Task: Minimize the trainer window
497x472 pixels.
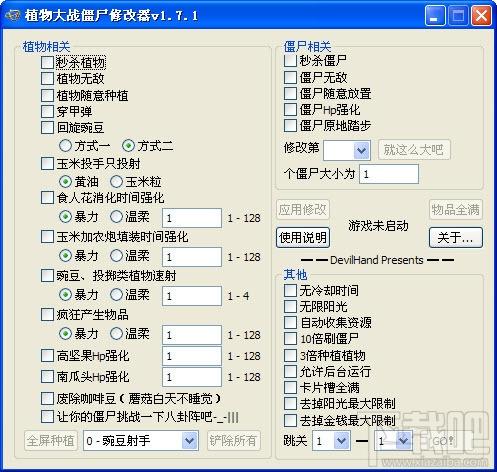Action: (435, 16)
